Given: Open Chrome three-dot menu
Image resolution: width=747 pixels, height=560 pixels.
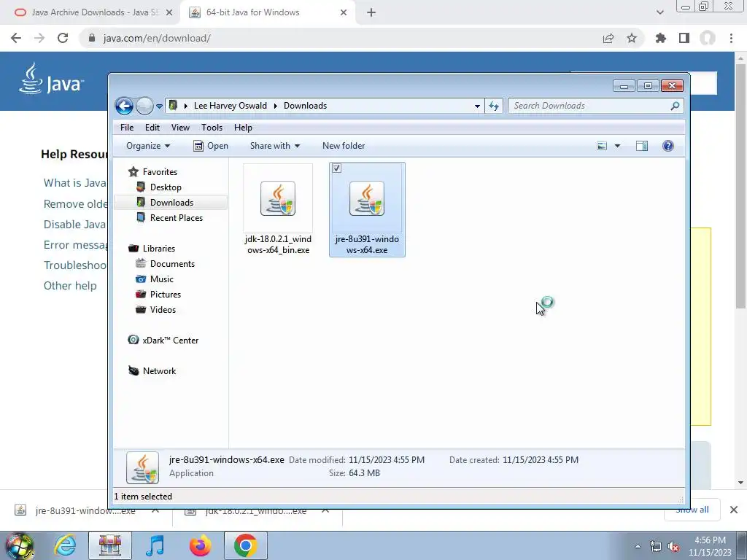Looking at the screenshot, I should click(x=731, y=38).
